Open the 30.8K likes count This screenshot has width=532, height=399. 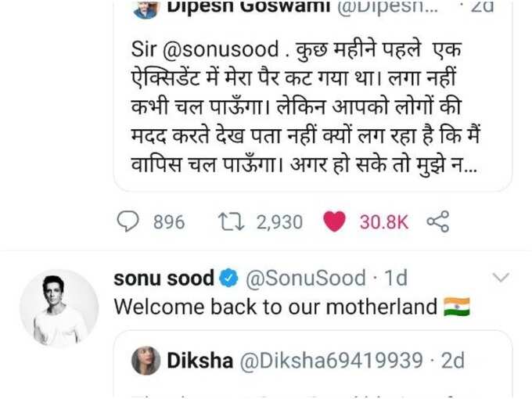point(383,222)
